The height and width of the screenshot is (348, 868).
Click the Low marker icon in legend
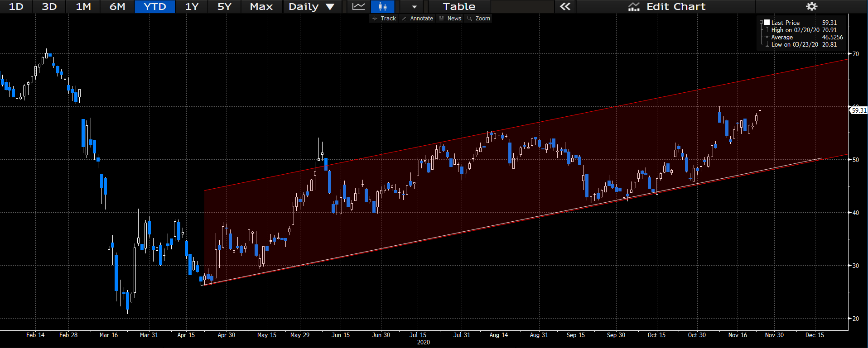click(x=767, y=44)
